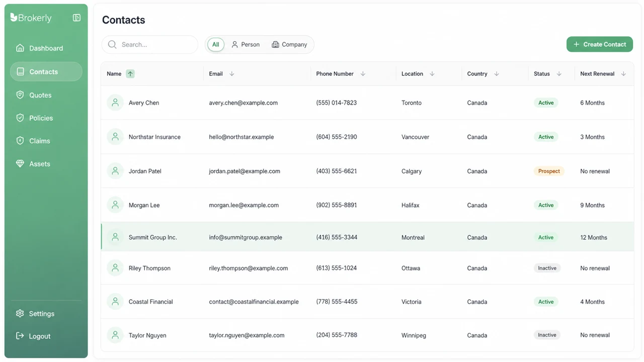Sort by Status column arrow
Viewport: 644px width, 362px height.
pos(559,74)
